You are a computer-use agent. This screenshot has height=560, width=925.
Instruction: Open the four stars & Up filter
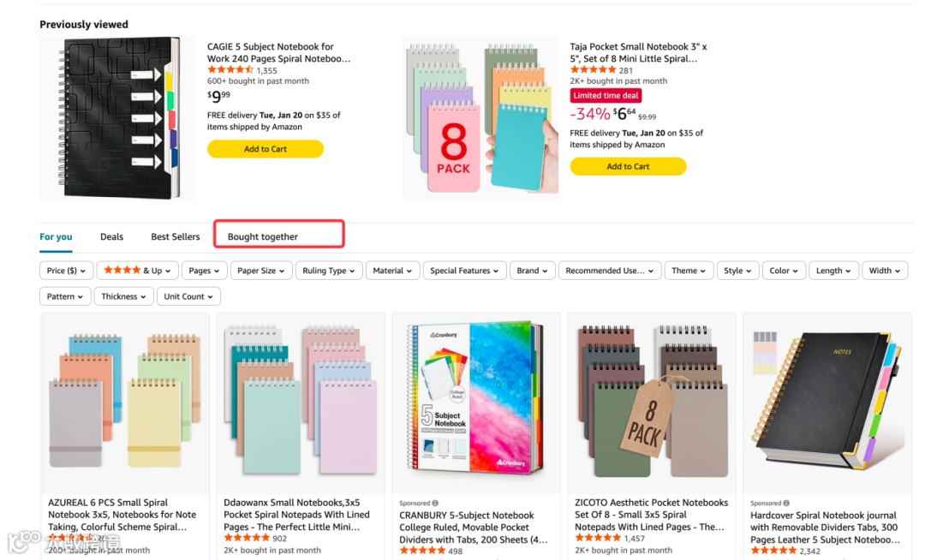click(x=137, y=271)
